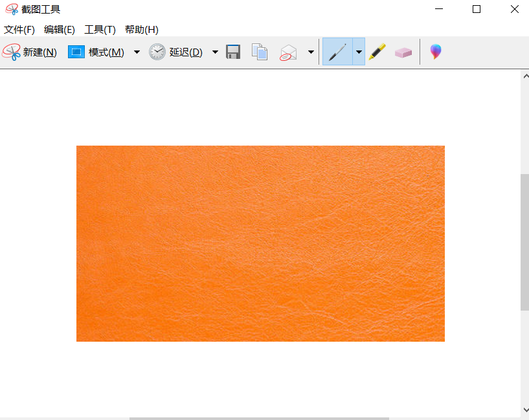Open the 文件 menu
This screenshot has width=529, height=420.
[x=18, y=29]
